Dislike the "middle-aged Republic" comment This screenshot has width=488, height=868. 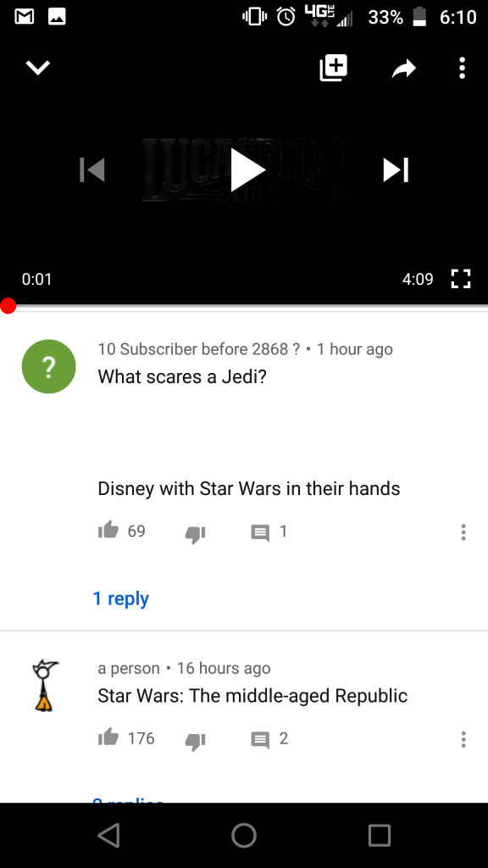(196, 741)
